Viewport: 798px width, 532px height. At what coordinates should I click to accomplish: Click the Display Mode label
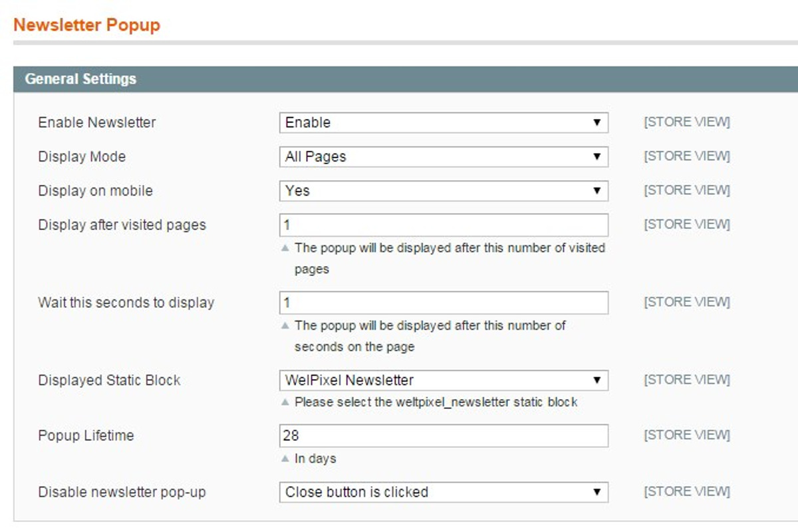pos(82,157)
